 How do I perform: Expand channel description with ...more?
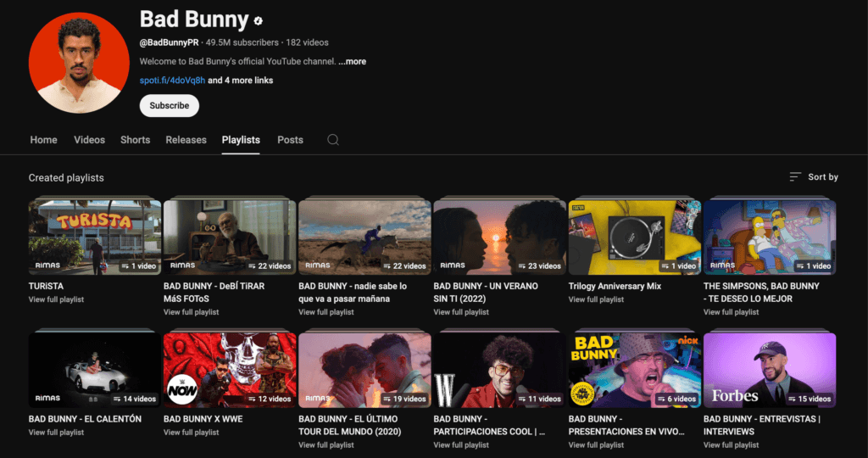352,62
